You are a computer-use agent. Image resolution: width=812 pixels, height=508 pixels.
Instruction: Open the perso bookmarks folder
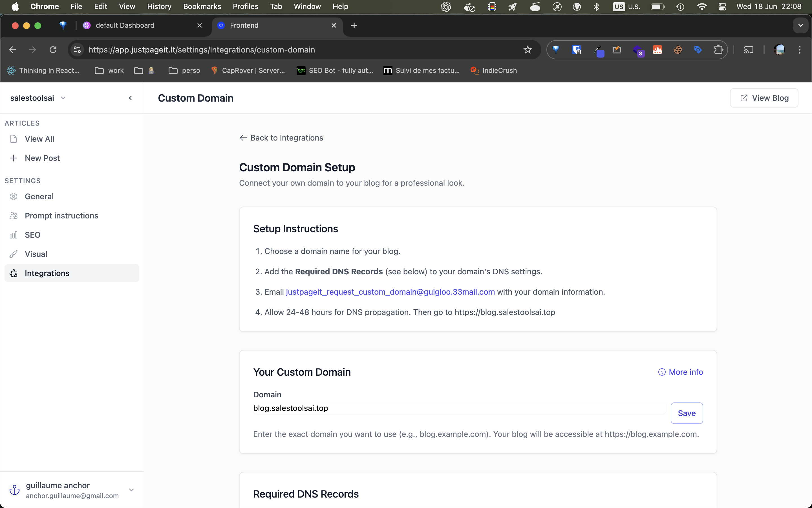click(x=184, y=71)
